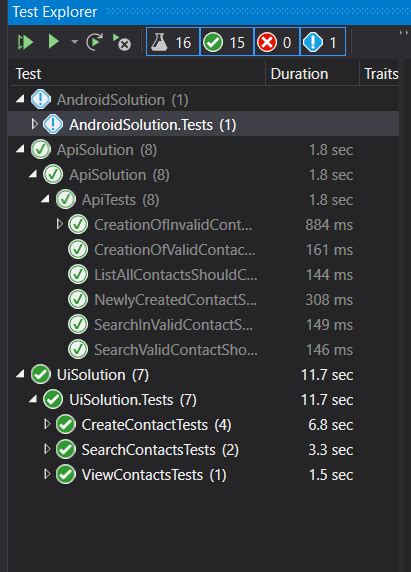Screen dimensions: 411x572
Task: Select the NewlyCreatedContactS... test name
Action: coord(175,300)
